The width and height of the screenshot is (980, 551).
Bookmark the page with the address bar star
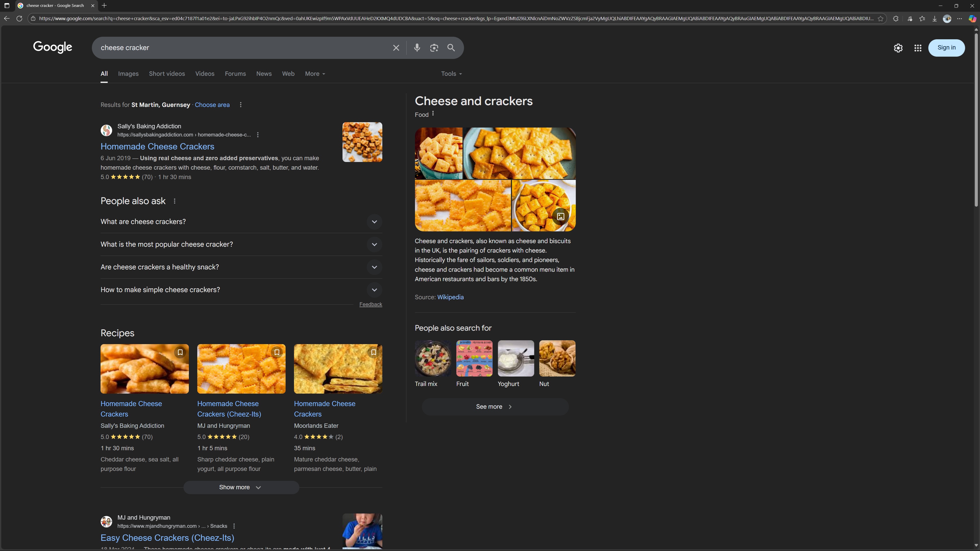[x=880, y=19]
